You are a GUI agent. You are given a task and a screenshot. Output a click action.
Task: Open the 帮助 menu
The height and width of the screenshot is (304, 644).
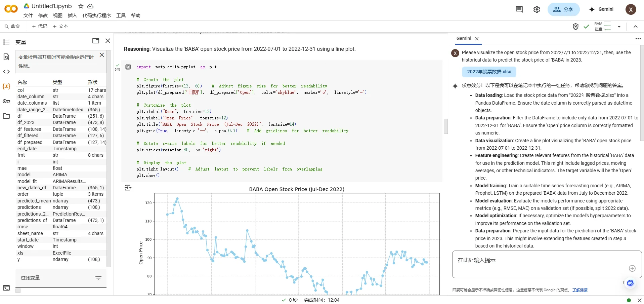(136, 15)
